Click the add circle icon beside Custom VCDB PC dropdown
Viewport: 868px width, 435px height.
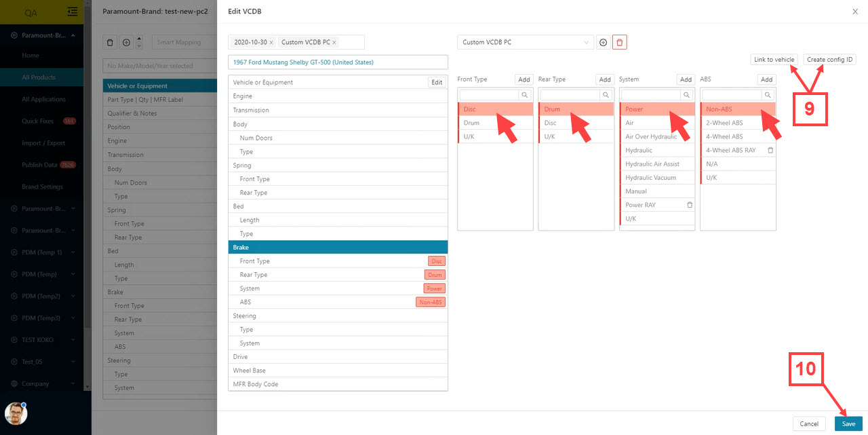(603, 42)
